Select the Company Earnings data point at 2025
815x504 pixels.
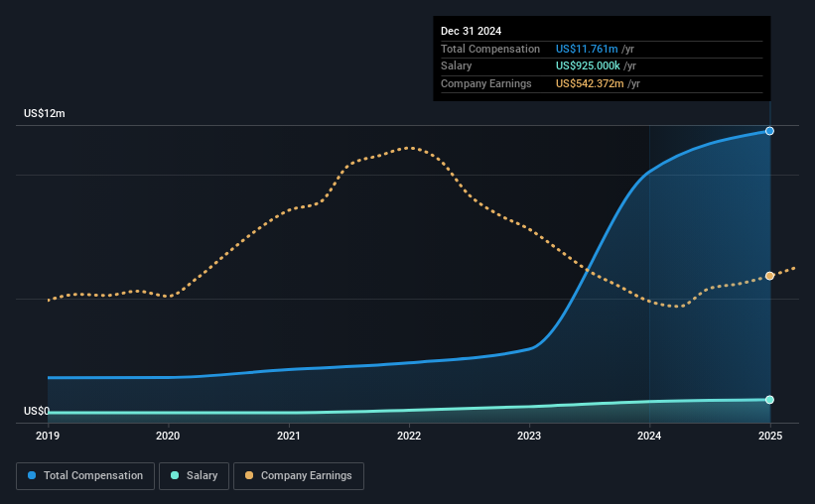tap(769, 276)
